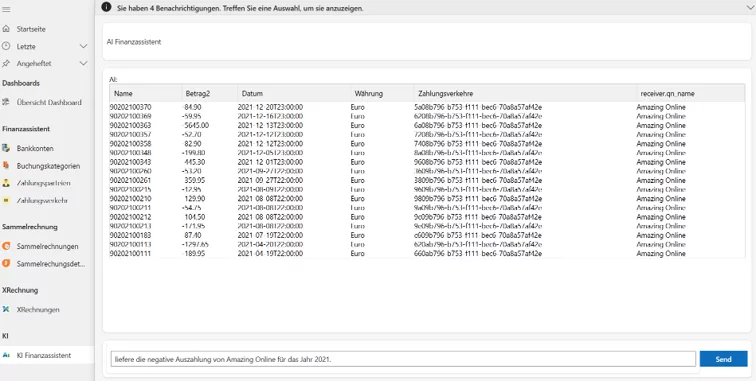
Task: Select name cell 90202100261
Action: (x=130, y=180)
